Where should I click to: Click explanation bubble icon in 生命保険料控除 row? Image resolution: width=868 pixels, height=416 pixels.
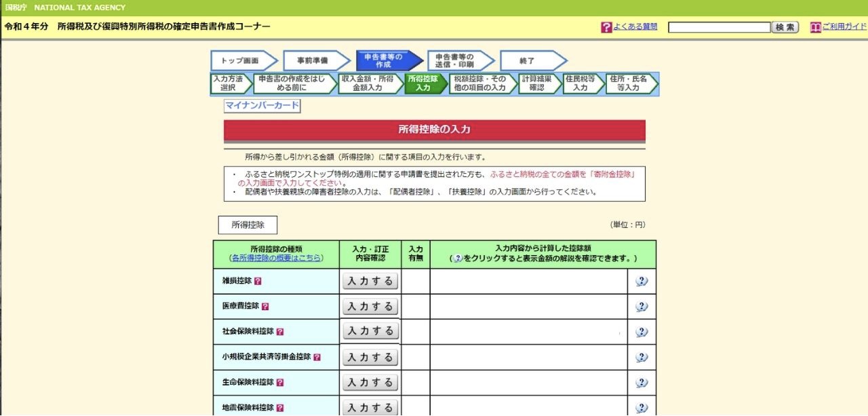pos(642,383)
